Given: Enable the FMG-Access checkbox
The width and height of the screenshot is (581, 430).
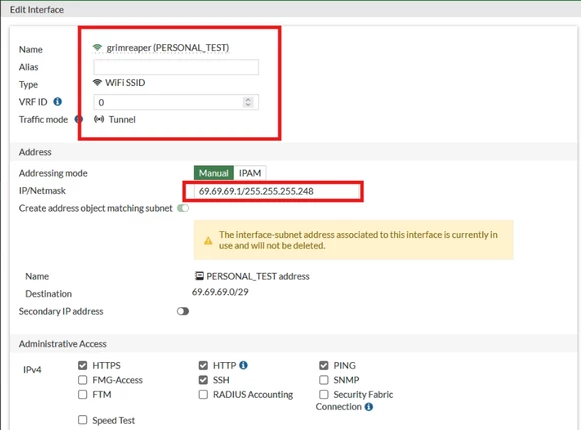Looking at the screenshot, I should coord(83,380).
